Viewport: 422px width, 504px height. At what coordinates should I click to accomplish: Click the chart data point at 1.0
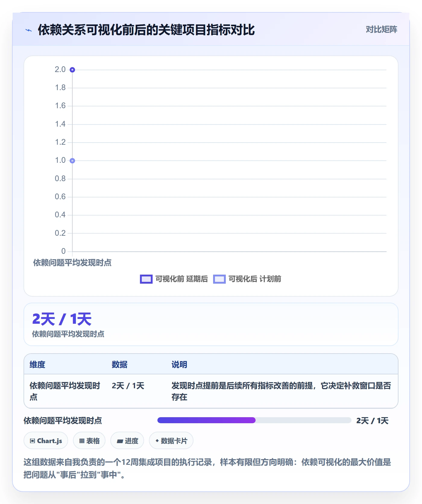(x=72, y=161)
